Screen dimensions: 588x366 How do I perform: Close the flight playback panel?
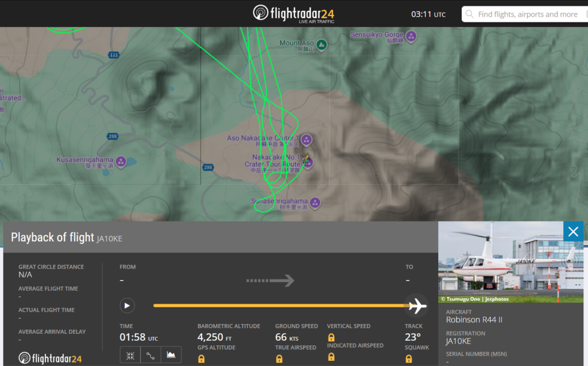click(573, 232)
